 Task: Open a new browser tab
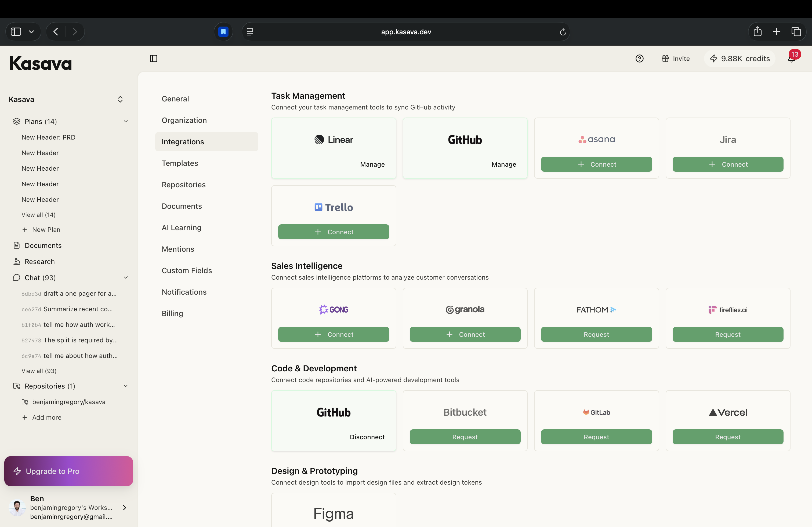(x=777, y=32)
